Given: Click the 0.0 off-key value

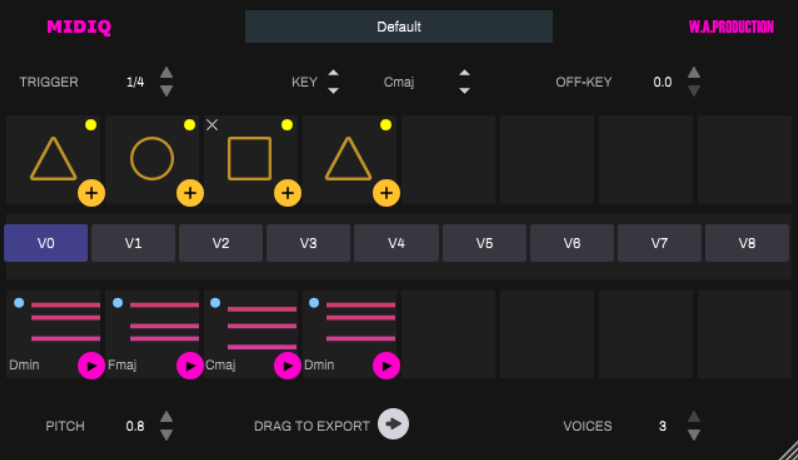Looking at the screenshot, I should pos(662,82).
